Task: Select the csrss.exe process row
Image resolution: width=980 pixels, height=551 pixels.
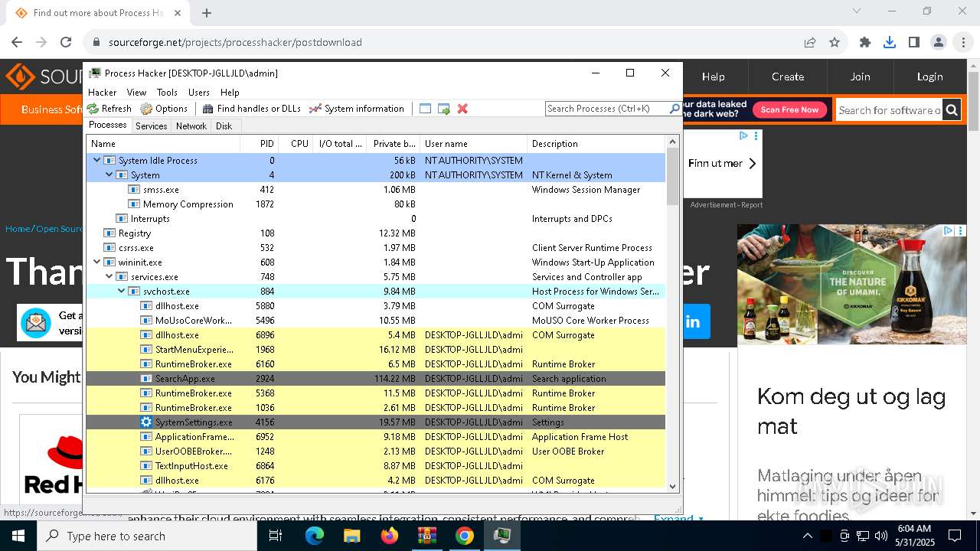Action: [376, 248]
